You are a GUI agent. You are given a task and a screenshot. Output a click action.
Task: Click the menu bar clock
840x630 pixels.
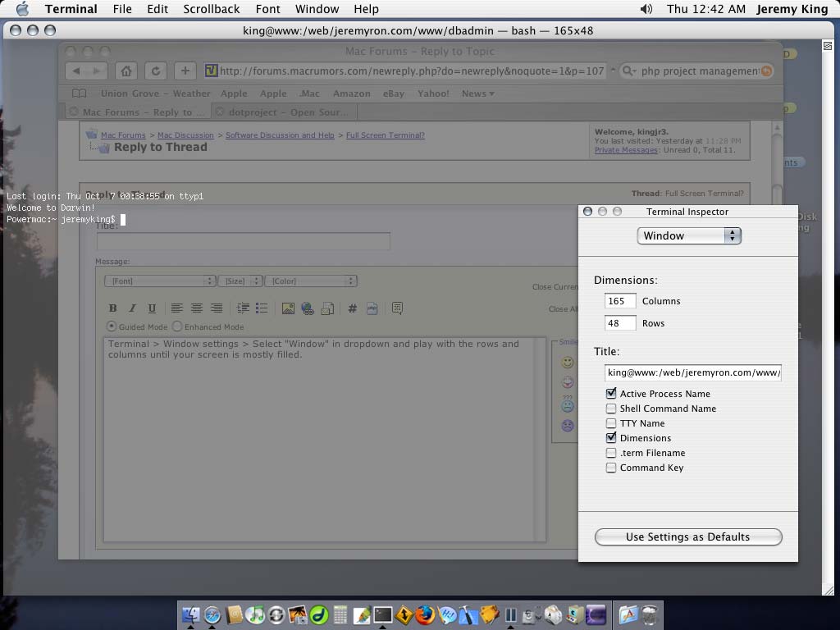coord(705,8)
